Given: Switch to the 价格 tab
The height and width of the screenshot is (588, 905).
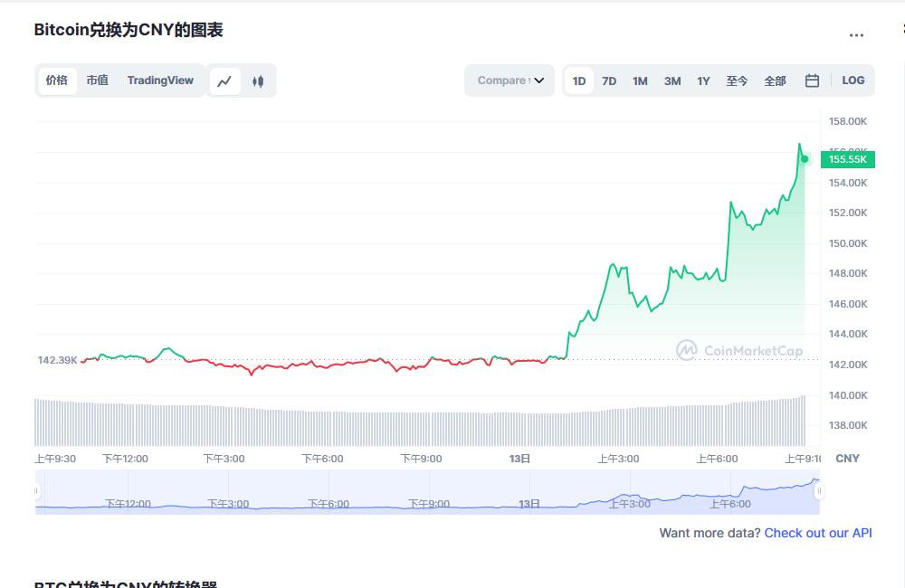Looking at the screenshot, I should (57, 81).
